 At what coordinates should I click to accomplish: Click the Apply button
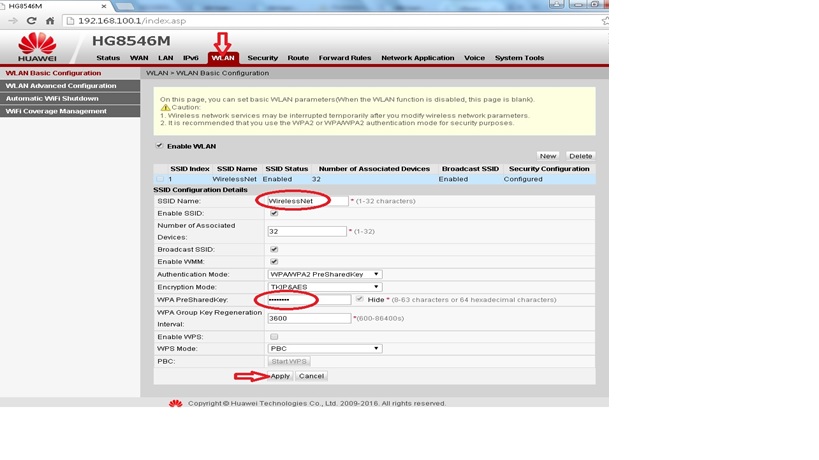[x=280, y=376]
